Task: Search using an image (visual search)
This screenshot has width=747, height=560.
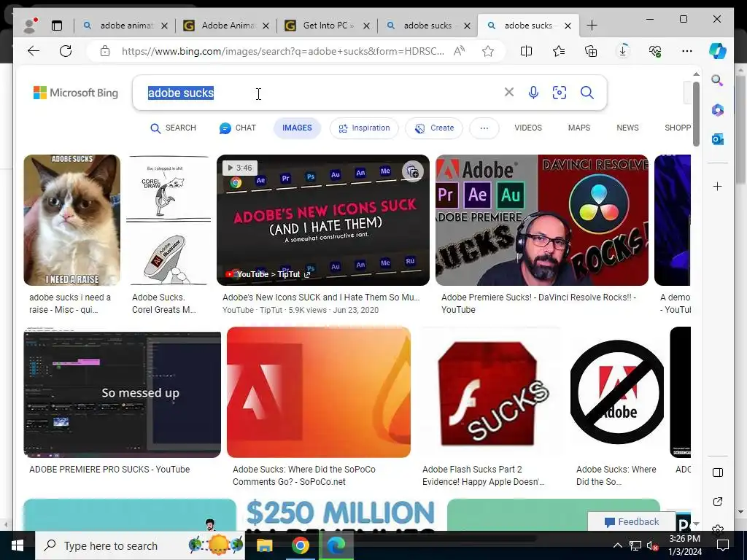Action: coord(560,93)
